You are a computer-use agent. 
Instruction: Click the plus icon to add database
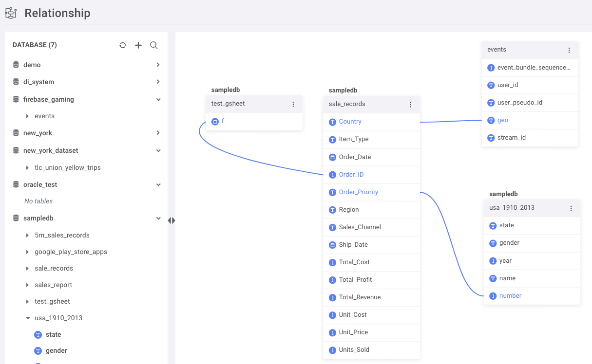click(138, 45)
